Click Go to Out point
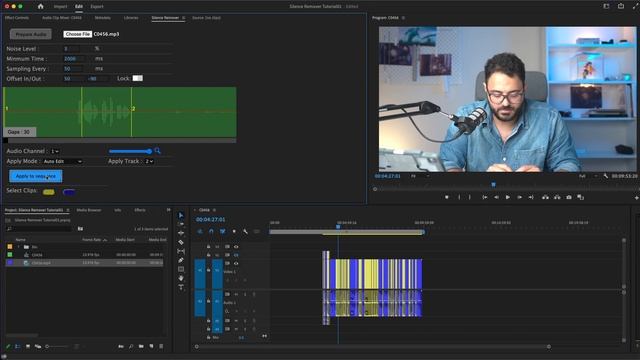640x360 pixels. [531, 197]
